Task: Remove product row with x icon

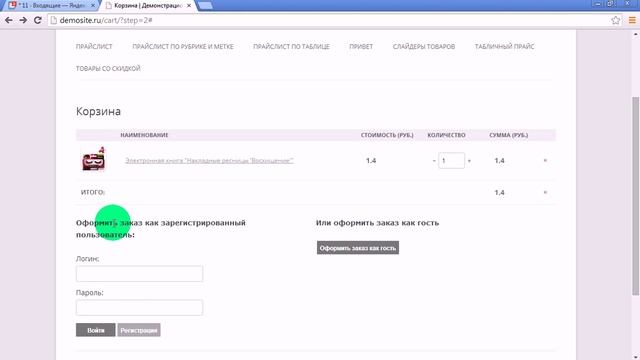Action: [x=545, y=160]
